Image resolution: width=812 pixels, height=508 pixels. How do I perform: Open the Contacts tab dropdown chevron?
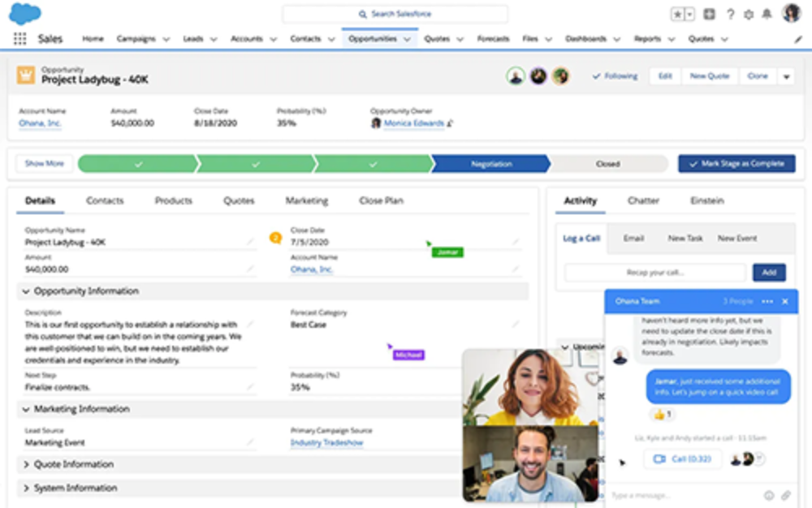pyautogui.click(x=331, y=39)
